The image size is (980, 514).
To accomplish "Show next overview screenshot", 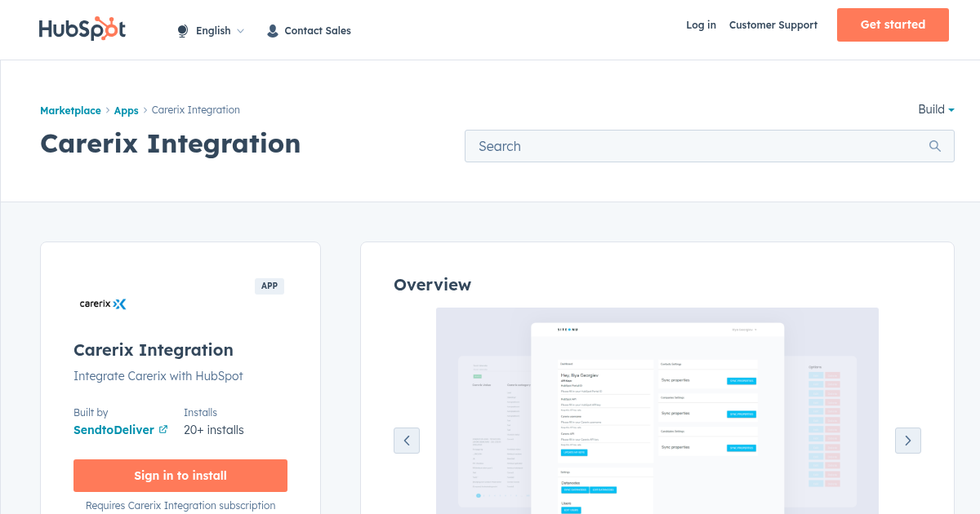I will 908,441.
